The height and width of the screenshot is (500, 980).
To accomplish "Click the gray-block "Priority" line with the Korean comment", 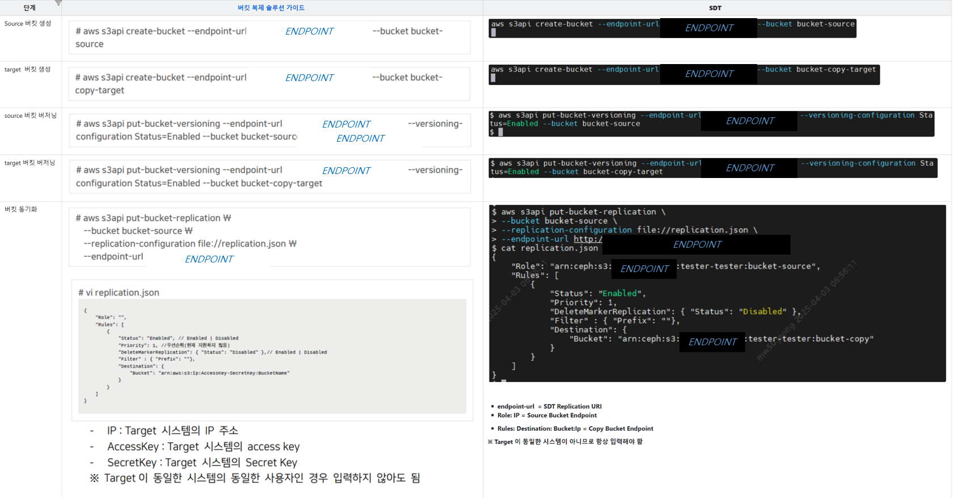I will coord(174,345).
